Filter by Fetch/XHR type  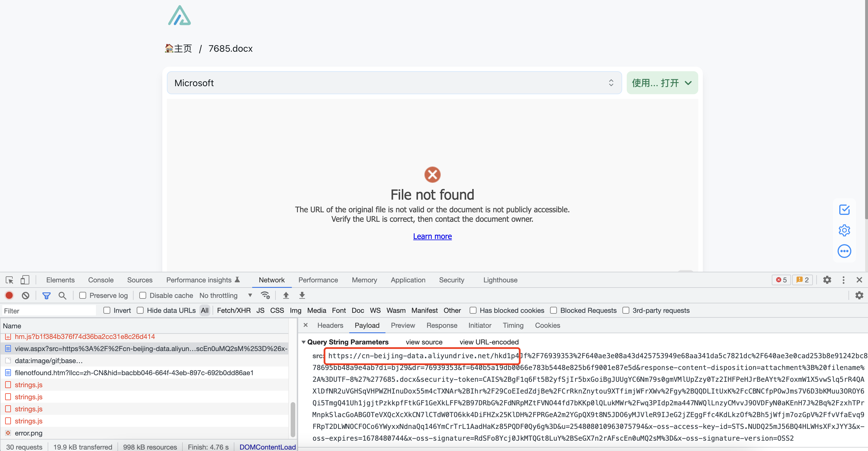[234, 310]
